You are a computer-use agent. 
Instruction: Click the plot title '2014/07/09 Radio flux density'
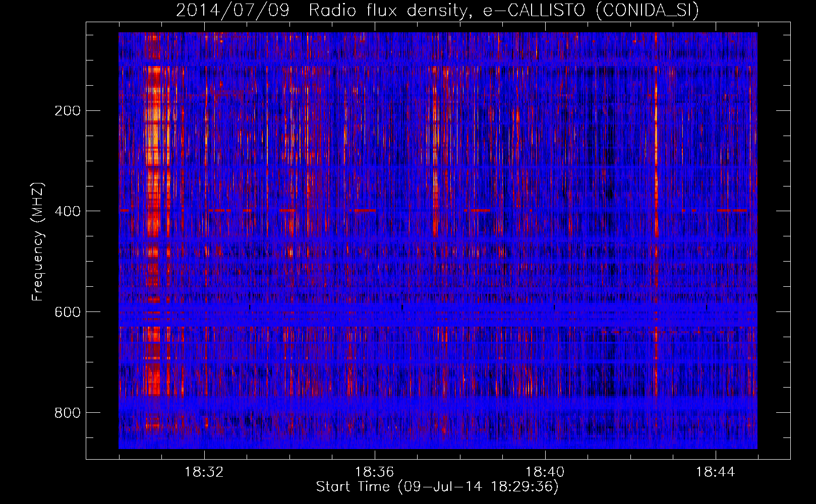pos(438,10)
